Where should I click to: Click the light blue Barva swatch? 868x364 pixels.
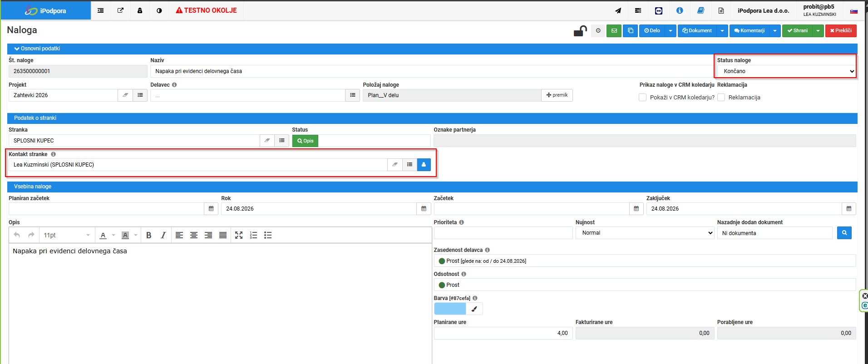tap(450, 309)
